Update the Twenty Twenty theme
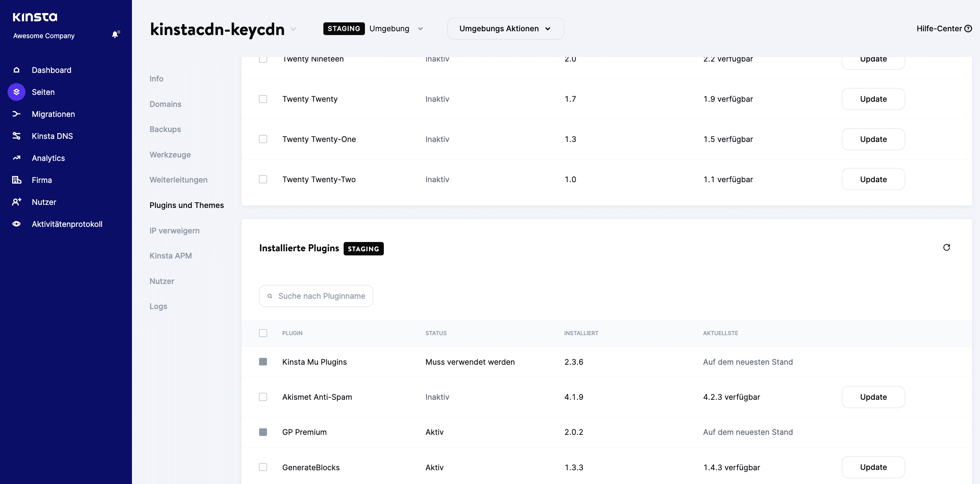This screenshot has width=980, height=484. tap(873, 99)
